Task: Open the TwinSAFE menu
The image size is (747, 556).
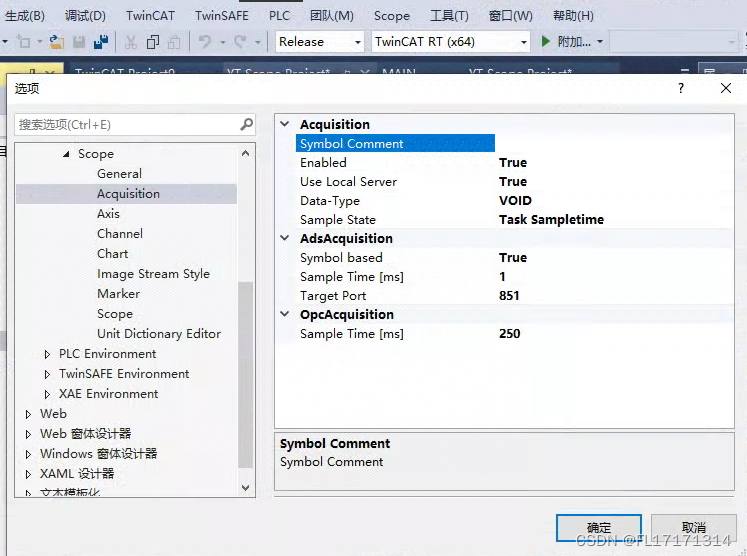Action: coord(222,16)
